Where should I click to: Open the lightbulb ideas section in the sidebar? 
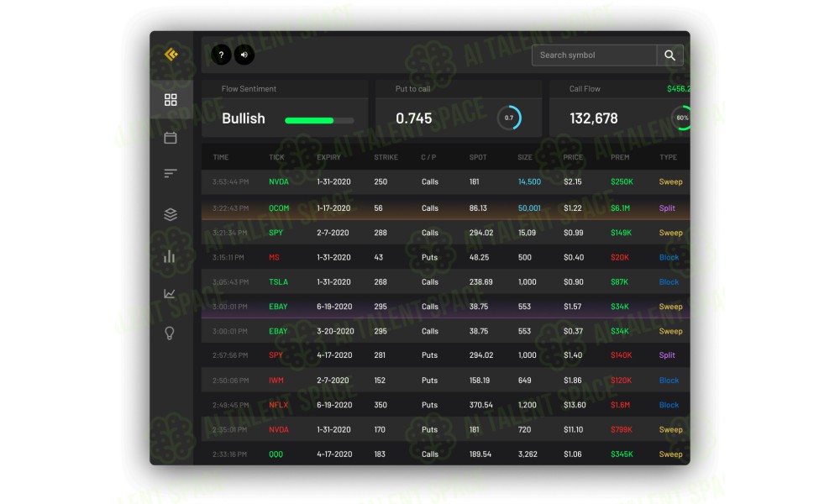pos(170,333)
